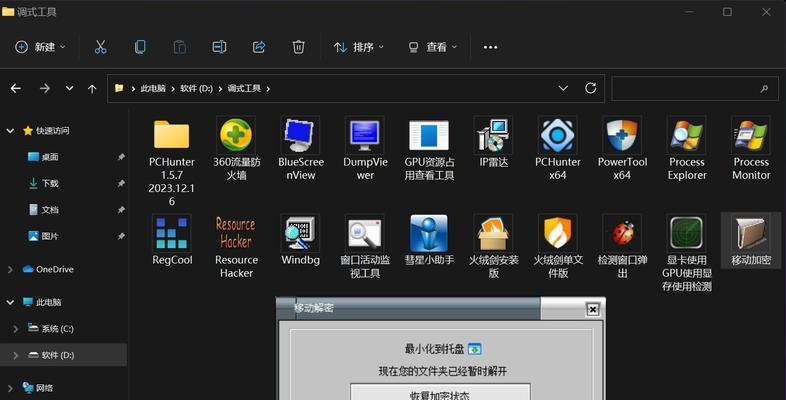
Task: Select 网络 in the sidebar
Action: pos(45,387)
